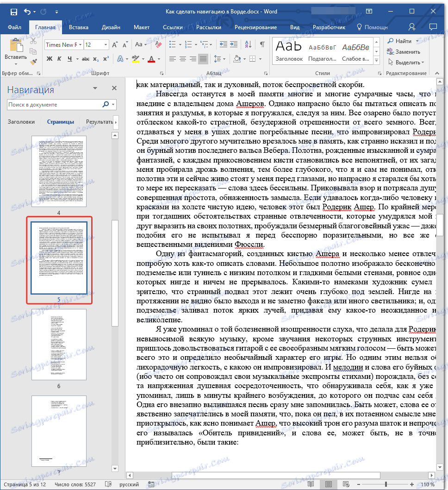Viewport: 448px width, 490px height.
Task: Undo the last action
Action: 27,12
